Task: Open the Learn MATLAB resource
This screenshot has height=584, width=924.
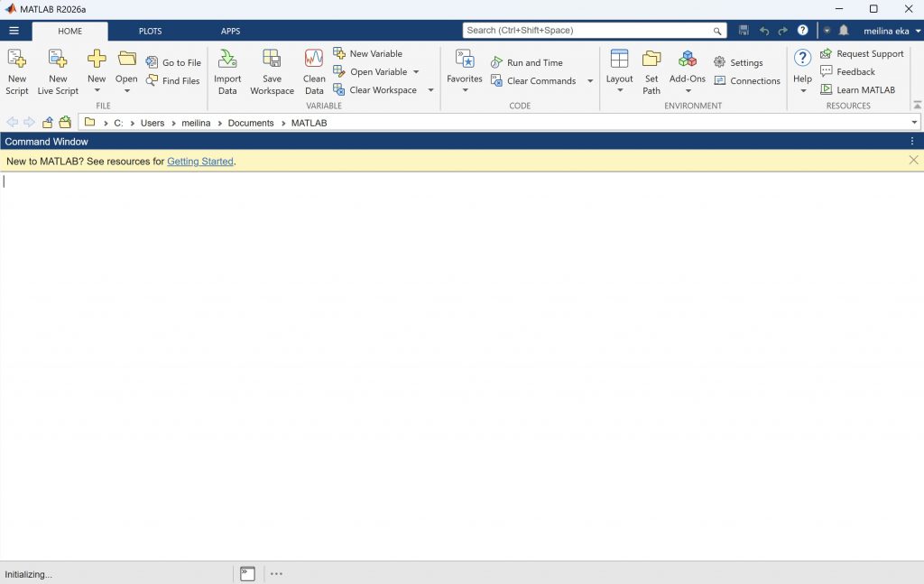Action: 858,90
